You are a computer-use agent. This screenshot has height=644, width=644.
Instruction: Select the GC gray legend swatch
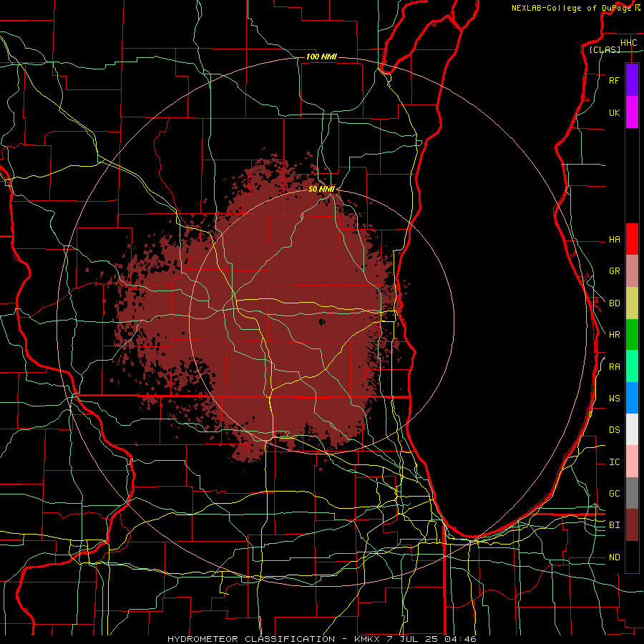pos(632,493)
